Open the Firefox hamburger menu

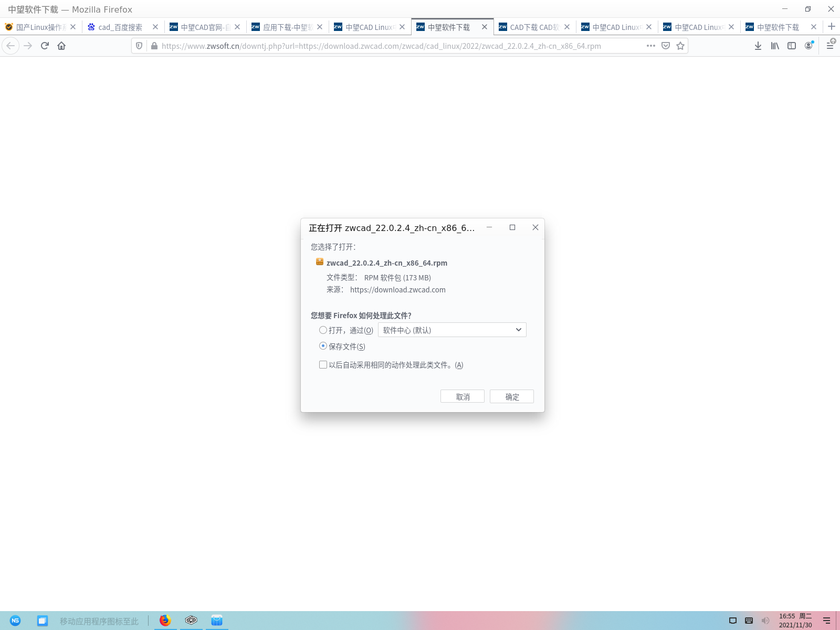point(830,46)
